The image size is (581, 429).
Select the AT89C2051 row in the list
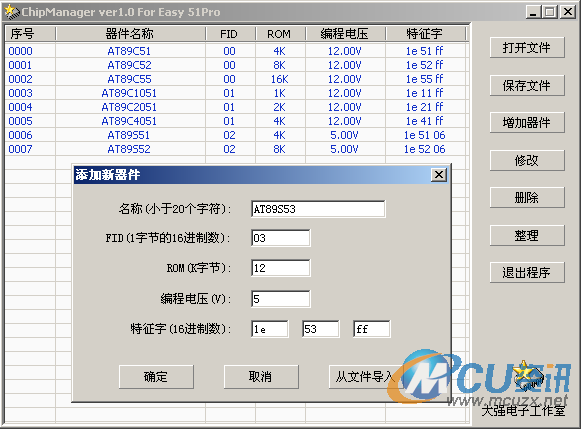pos(236,107)
